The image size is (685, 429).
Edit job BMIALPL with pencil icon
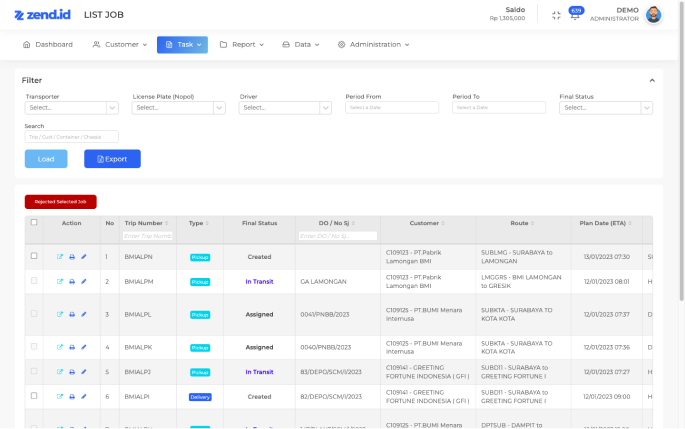[84, 314]
